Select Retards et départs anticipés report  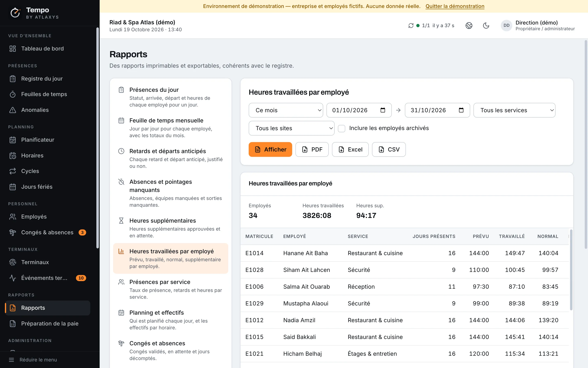pos(170,158)
